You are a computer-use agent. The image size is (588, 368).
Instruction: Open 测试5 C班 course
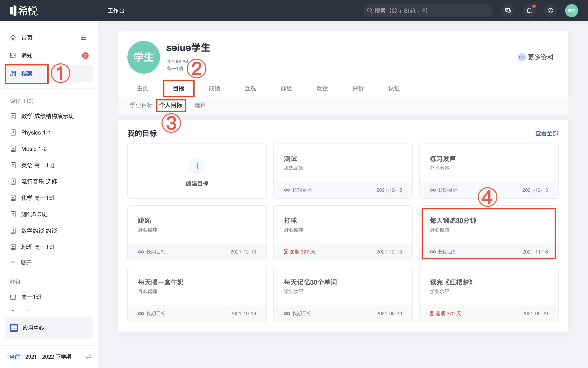pos(34,214)
